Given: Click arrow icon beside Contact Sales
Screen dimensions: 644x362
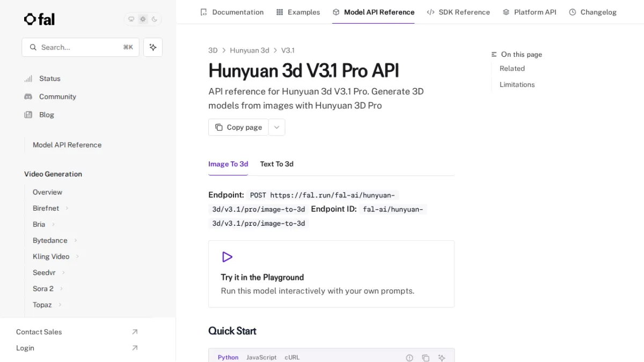Looking at the screenshot, I should tap(135, 332).
